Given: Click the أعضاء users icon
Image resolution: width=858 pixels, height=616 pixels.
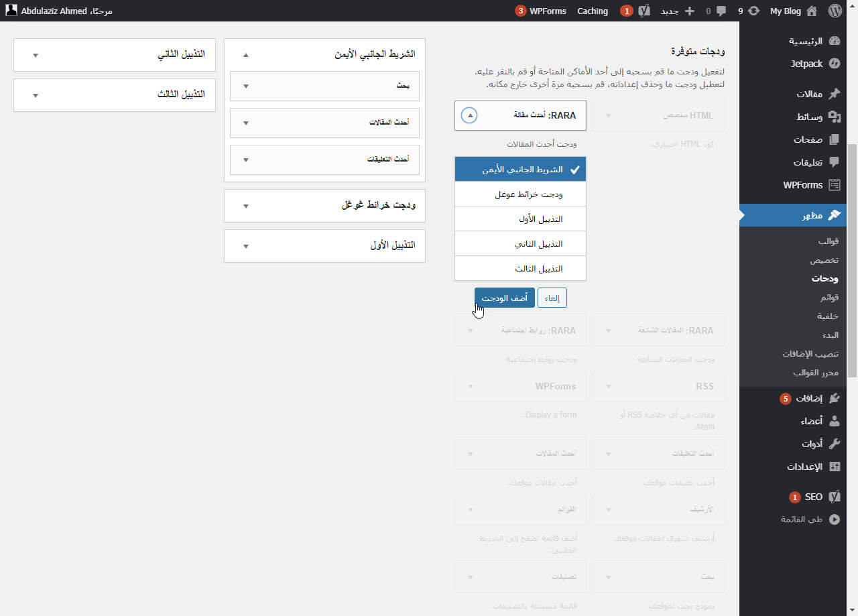Looking at the screenshot, I should [834, 421].
